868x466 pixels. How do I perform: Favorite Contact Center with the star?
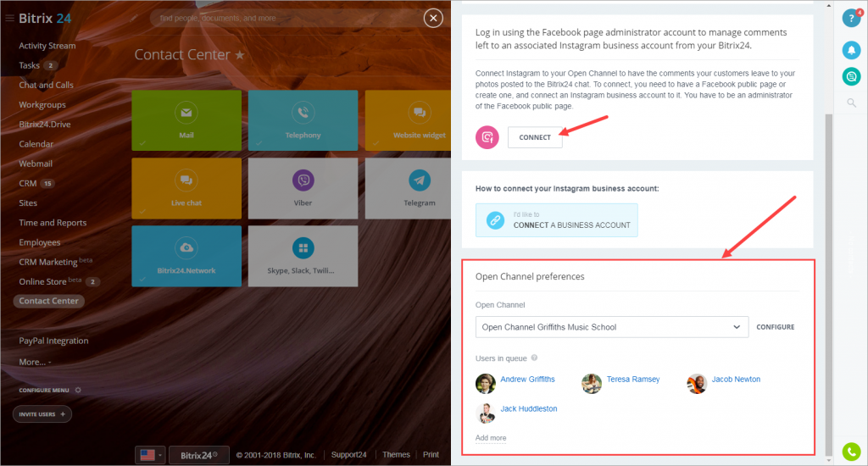pos(240,55)
